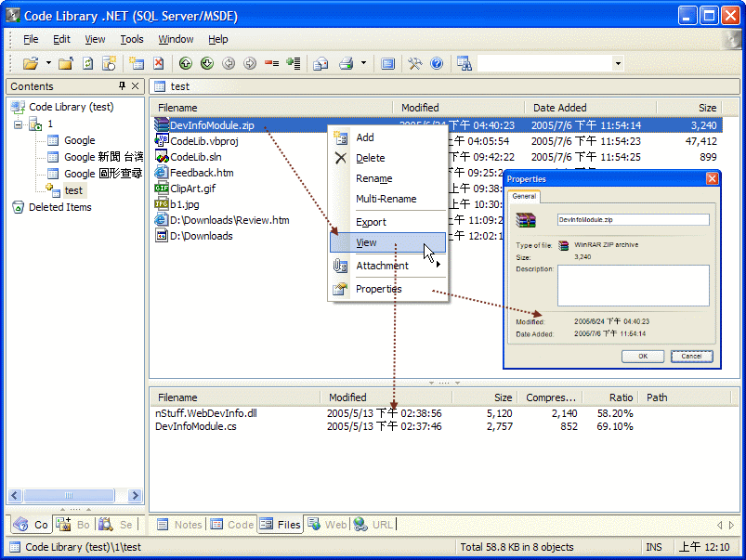This screenshot has width=746, height=560.
Task: Click the refresh page toolbar icon
Action: 88,63
